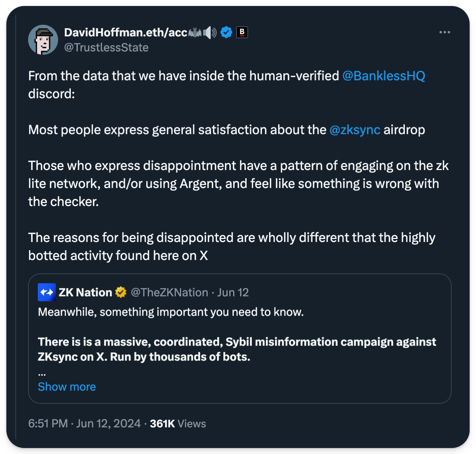Click the blue verified checkmark badge
Viewport: 476px width, 454px height.
click(x=226, y=33)
